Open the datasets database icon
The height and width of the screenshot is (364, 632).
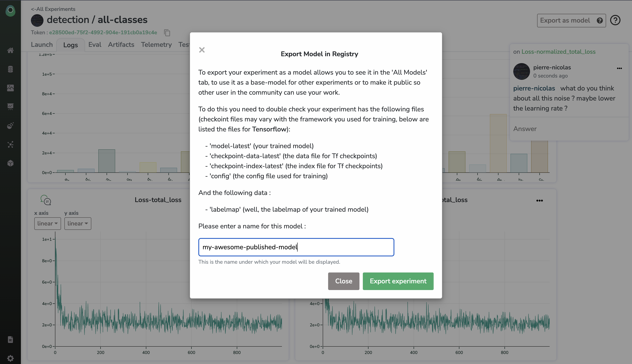(x=10, y=69)
